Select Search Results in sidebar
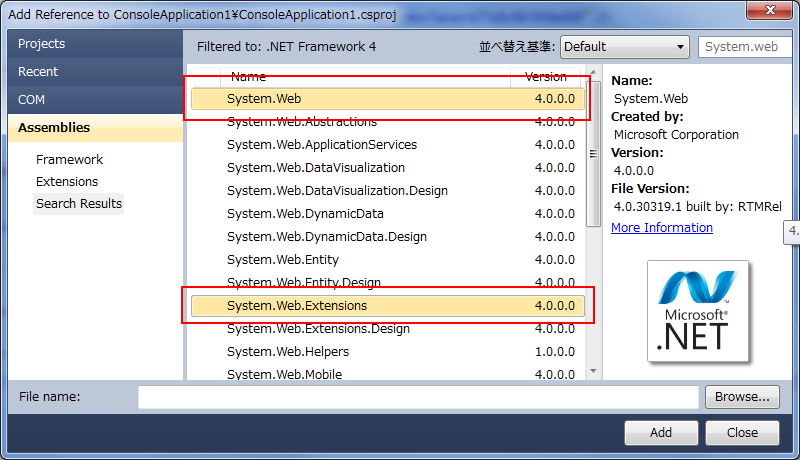The image size is (800, 460). click(79, 204)
